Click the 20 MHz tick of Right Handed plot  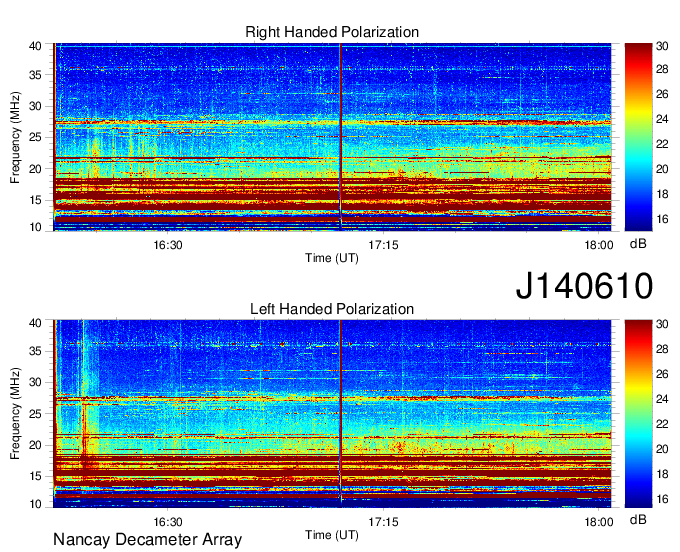[35, 169]
